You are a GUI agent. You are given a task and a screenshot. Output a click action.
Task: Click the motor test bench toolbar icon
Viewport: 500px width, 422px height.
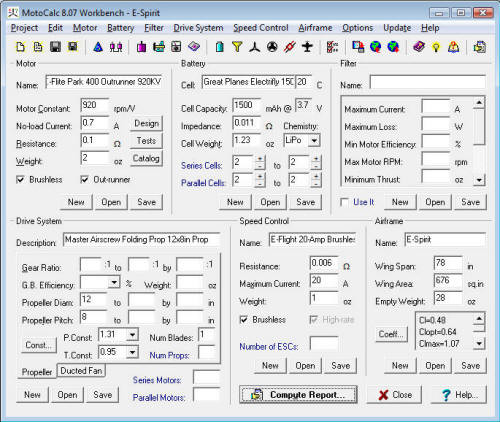(x=159, y=47)
